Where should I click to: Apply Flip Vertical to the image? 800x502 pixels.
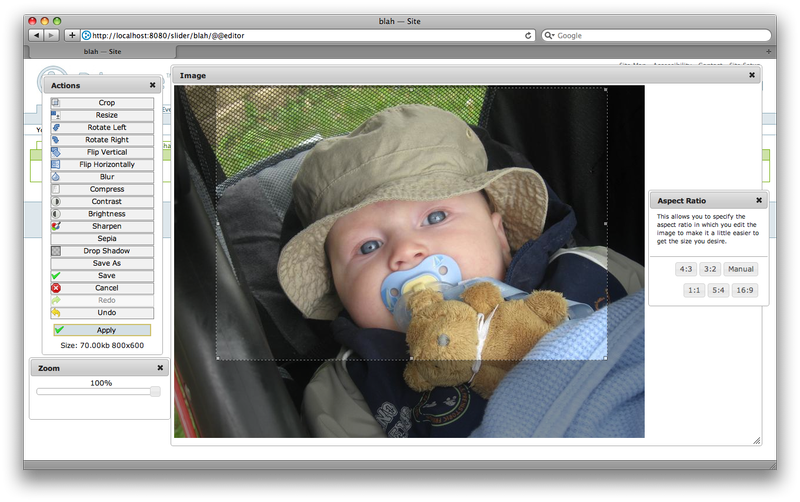[x=106, y=152]
